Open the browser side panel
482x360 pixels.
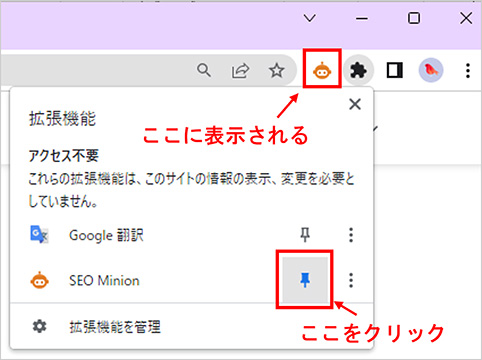[x=394, y=71]
